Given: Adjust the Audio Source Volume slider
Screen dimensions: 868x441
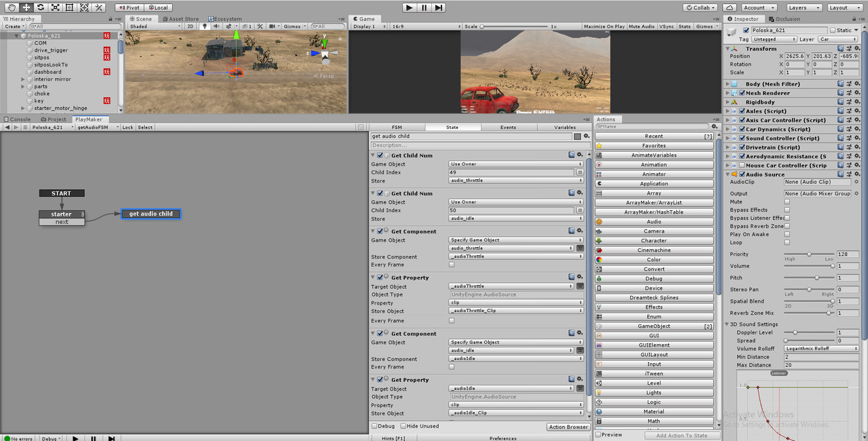Looking at the screenshot, I should pyautogui.click(x=810, y=266).
